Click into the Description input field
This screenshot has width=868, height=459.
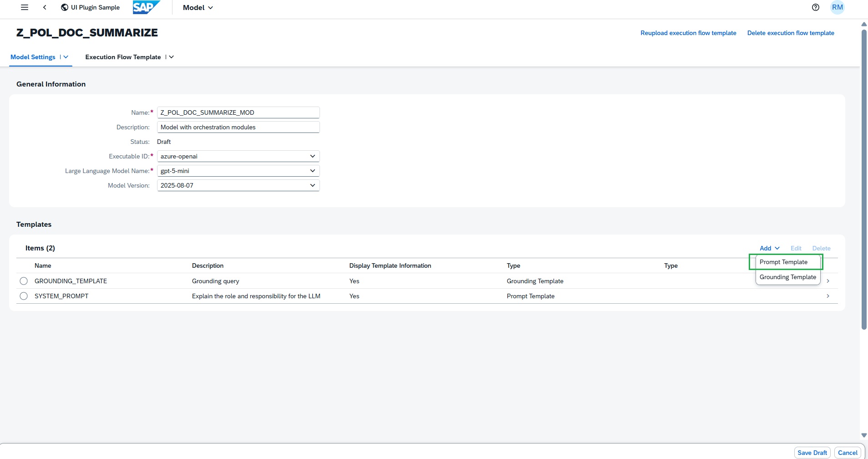238,127
